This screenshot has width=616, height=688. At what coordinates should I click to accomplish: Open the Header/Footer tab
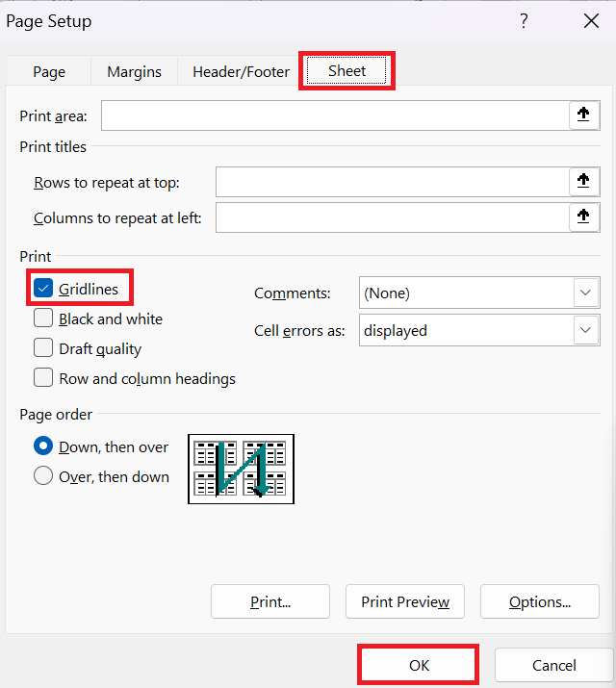tap(241, 71)
